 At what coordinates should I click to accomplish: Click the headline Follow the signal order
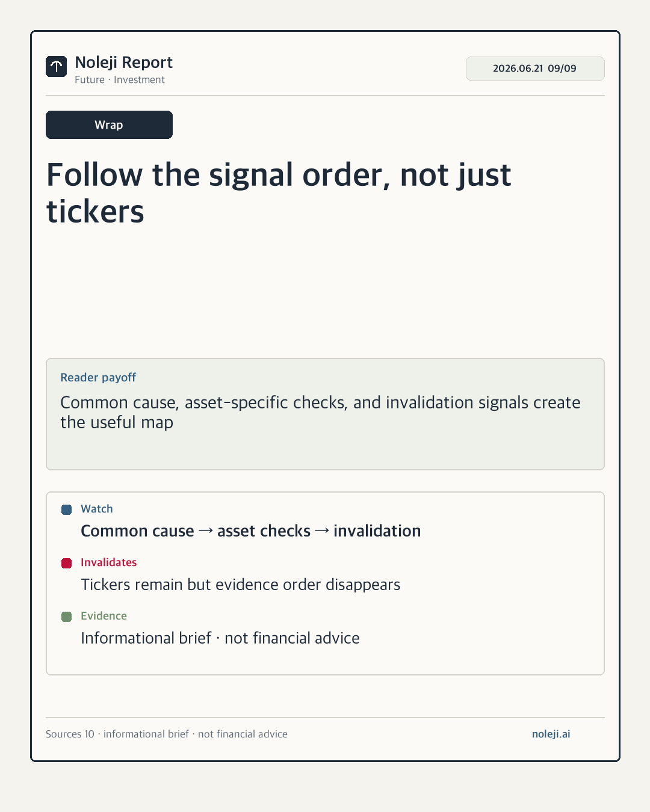tap(279, 193)
